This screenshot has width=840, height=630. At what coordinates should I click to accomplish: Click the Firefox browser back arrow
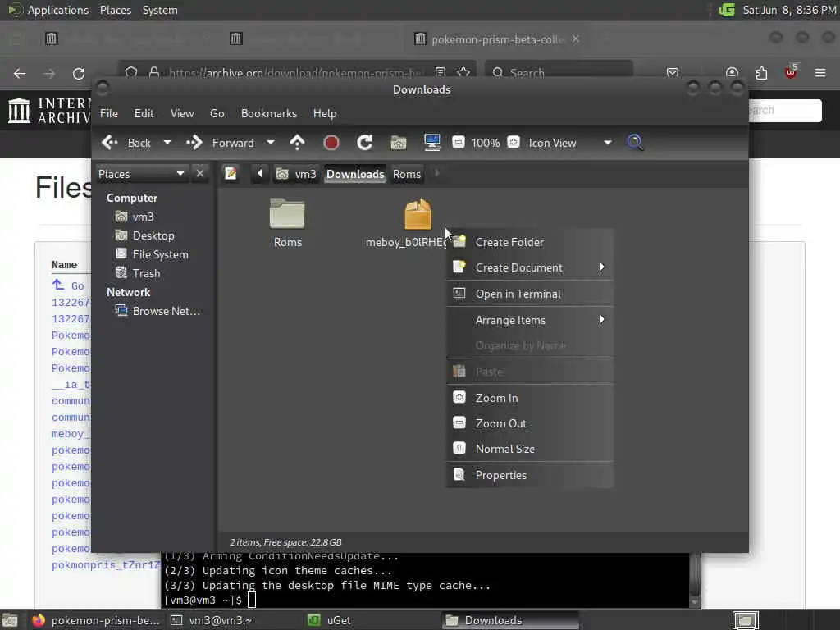point(20,73)
